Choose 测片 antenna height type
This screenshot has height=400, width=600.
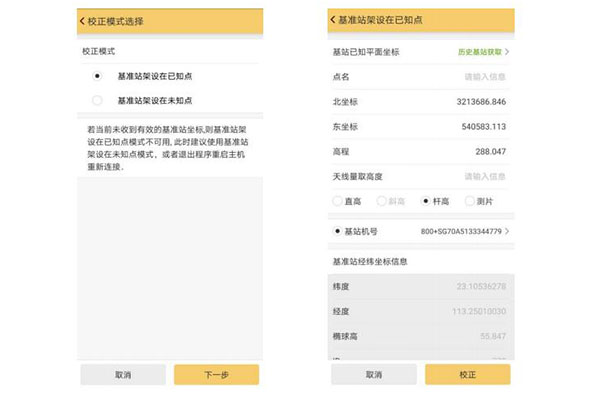472,200
